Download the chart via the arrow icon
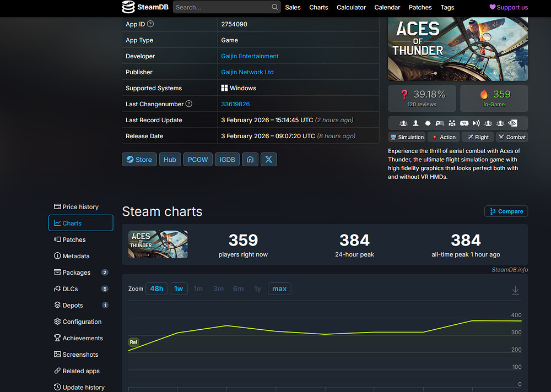This screenshot has height=392, width=551. [x=515, y=290]
